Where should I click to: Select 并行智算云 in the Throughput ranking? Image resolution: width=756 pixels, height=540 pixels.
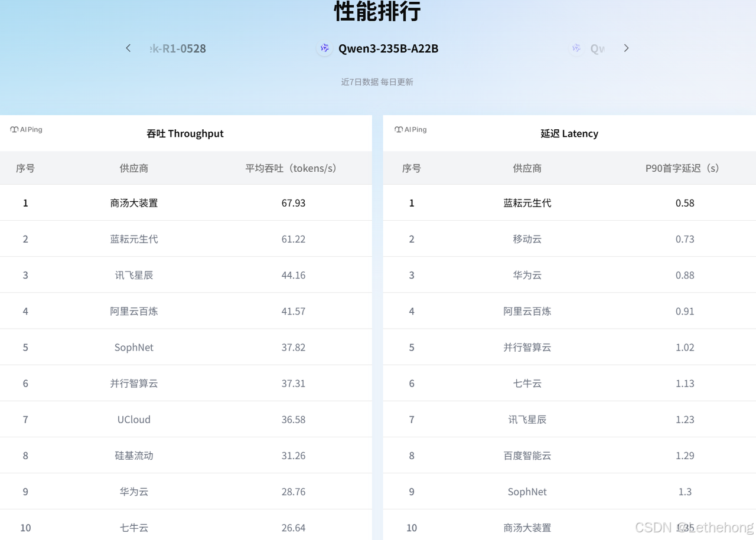[134, 383]
